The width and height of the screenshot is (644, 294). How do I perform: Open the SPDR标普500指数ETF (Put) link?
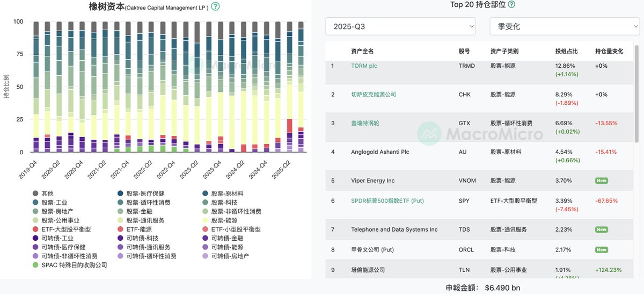387,200
